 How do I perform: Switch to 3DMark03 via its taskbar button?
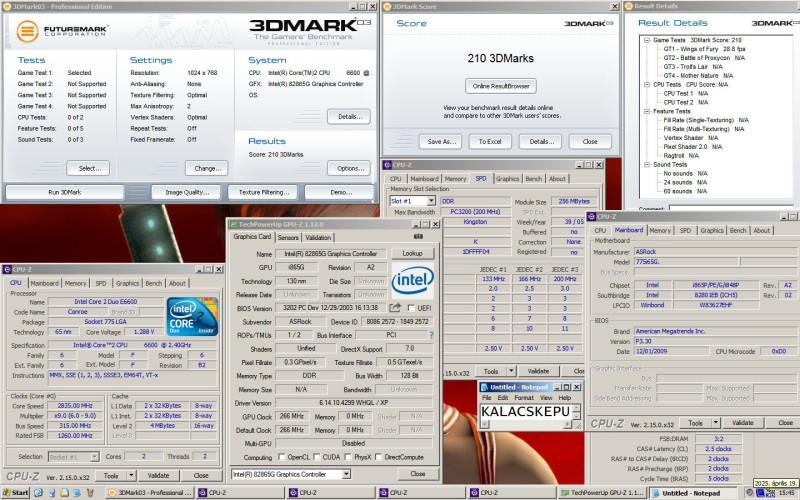(149, 493)
